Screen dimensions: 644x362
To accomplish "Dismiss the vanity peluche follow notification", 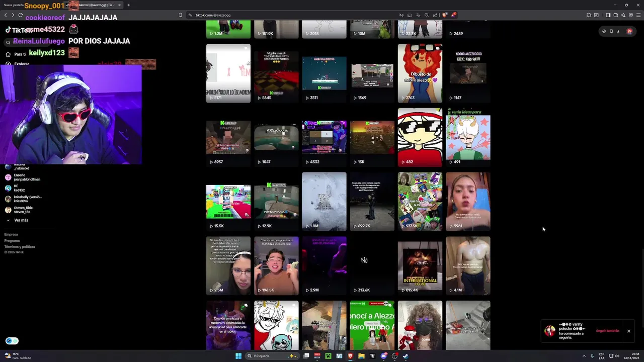I will pyautogui.click(x=628, y=331).
